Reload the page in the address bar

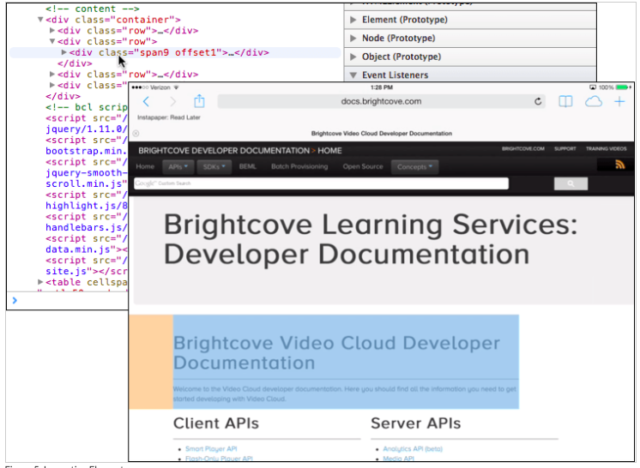click(538, 102)
